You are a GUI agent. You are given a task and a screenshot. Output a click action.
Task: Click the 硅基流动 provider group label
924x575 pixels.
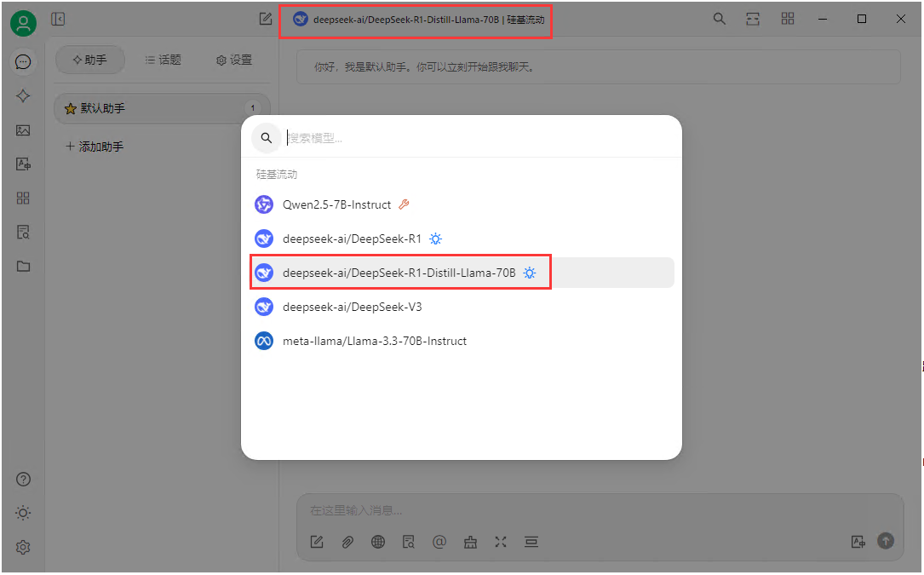[x=277, y=175]
